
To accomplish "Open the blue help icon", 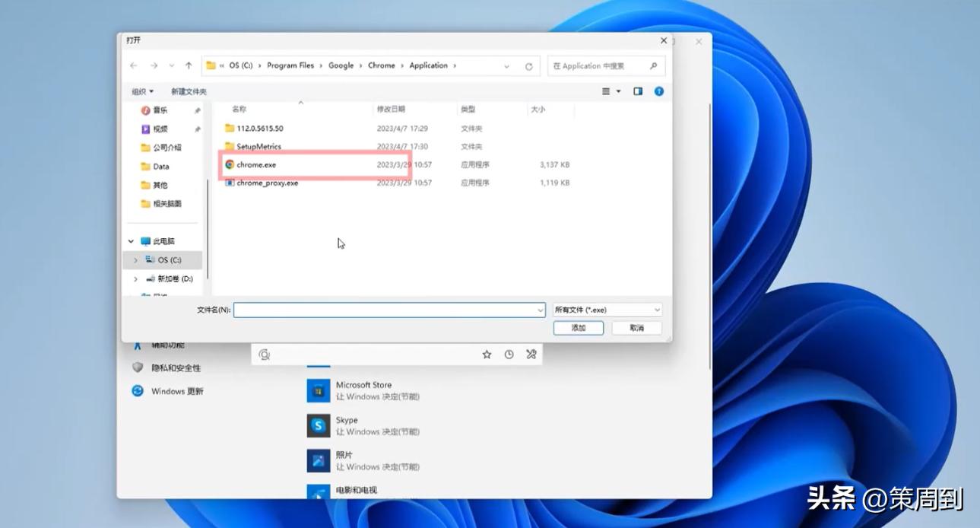I will coord(659,91).
